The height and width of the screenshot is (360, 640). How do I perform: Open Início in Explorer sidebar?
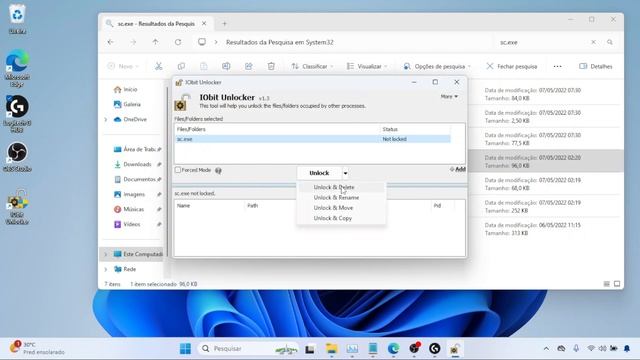(x=126, y=89)
